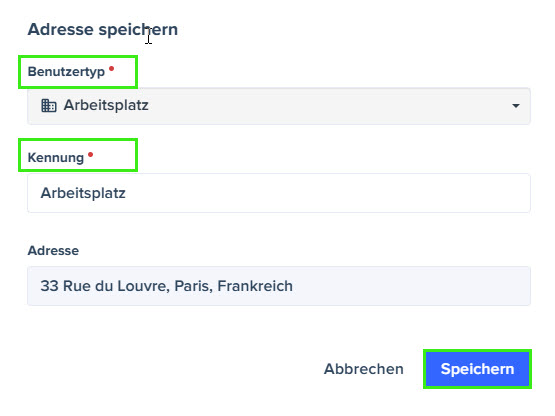Open the Benutzertyp dropdown arrow
Viewport: 555px width, 416px height.
[516, 106]
